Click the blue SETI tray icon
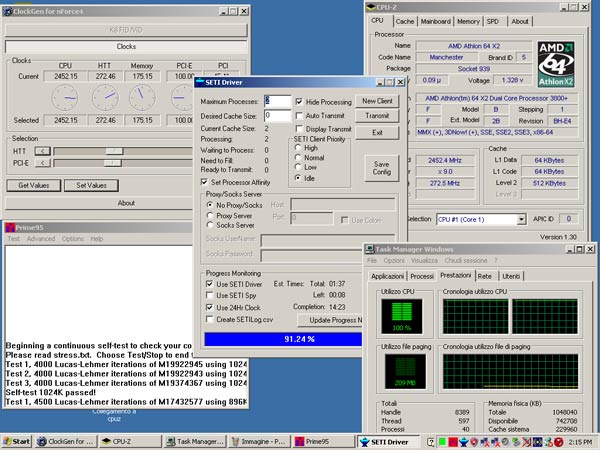The width and height of the screenshot is (600, 450). click(463, 442)
